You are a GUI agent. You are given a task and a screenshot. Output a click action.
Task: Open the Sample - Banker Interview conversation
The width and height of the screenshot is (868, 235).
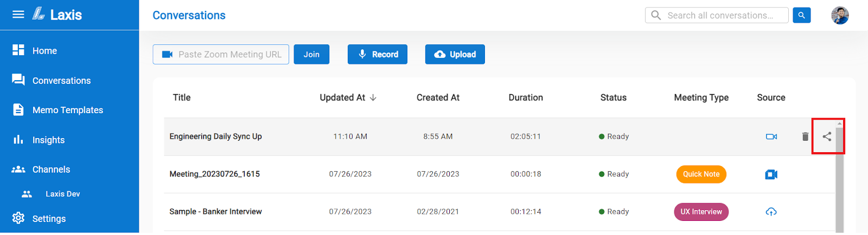(x=215, y=211)
